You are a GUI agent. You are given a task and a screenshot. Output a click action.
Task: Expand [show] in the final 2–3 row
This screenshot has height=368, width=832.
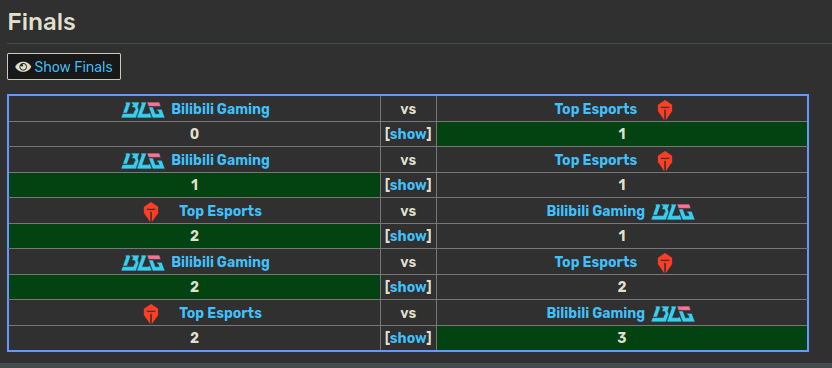[x=408, y=338]
